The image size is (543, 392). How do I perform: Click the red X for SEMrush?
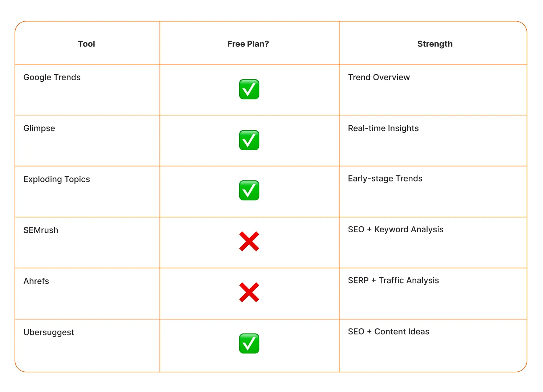249,241
